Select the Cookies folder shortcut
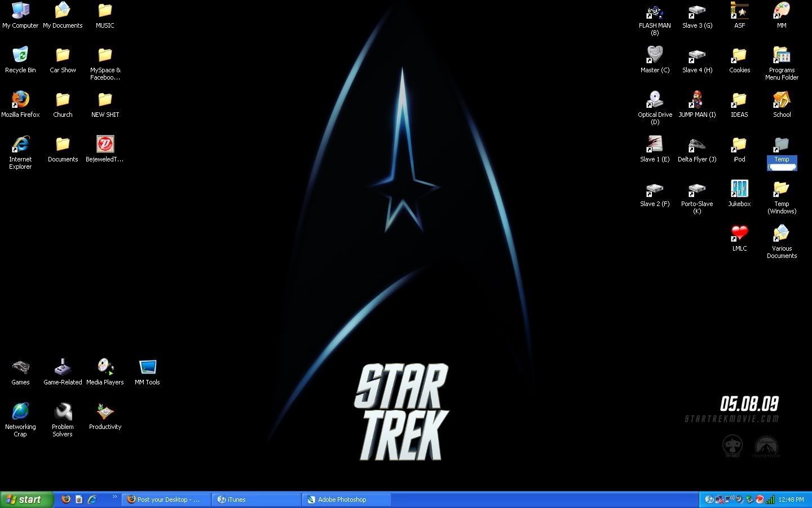The width and height of the screenshot is (812, 508). pos(739,60)
